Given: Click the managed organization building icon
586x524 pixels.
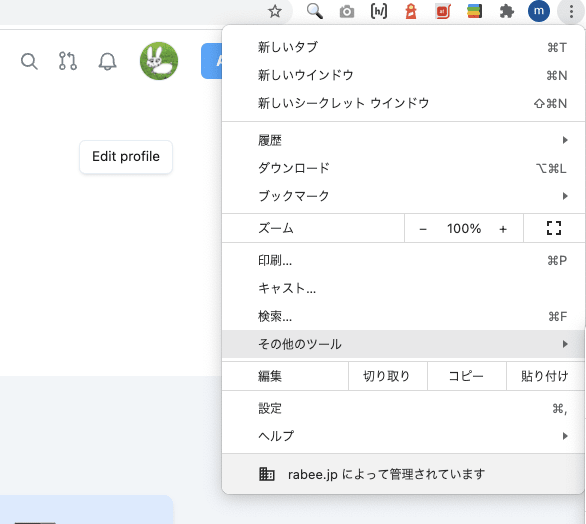Looking at the screenshot, I should [267, 474].
